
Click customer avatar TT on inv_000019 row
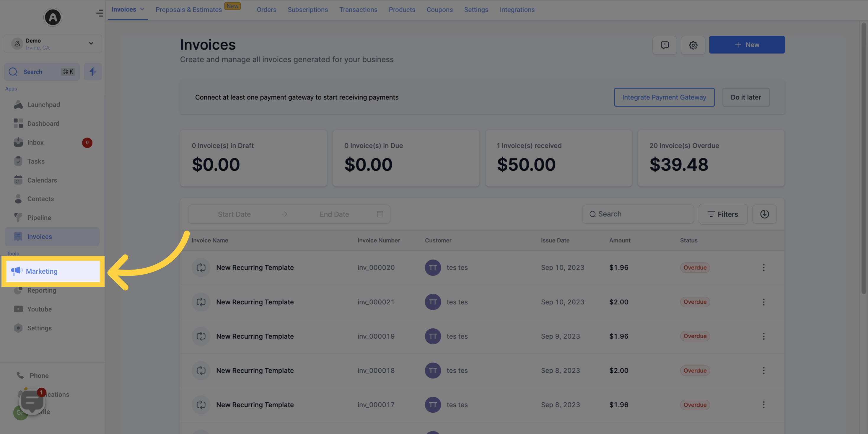click(x=433, y=336)
